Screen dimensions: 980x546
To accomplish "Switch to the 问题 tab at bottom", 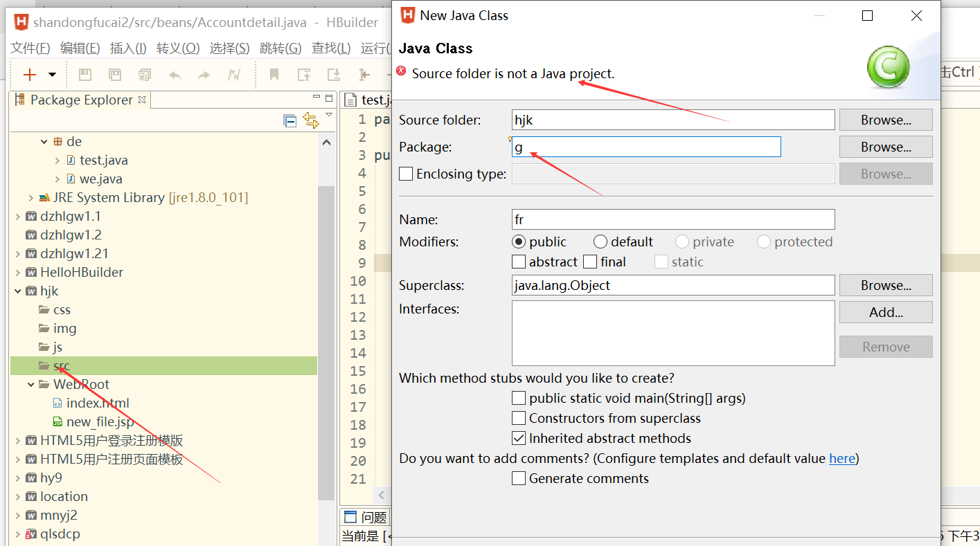I will point(366,517).
